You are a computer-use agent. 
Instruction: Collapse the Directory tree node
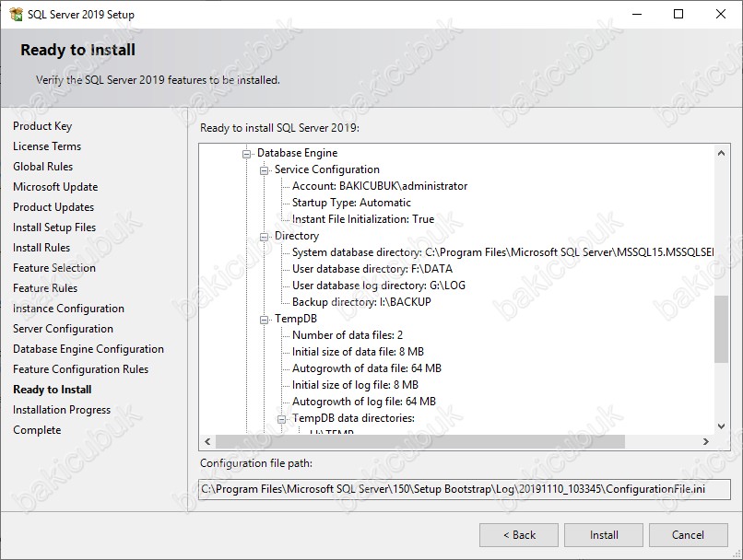264,236
